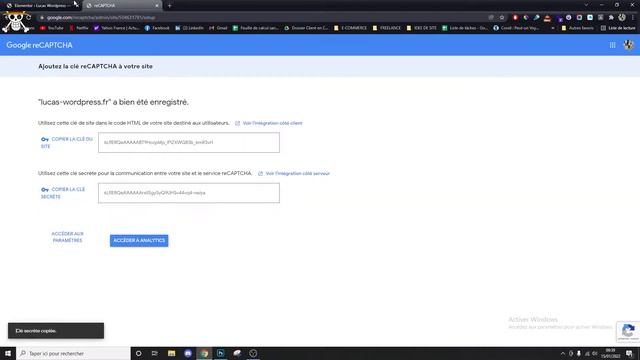Image resolution: width=640 pixels, height=360 pixels.
Task: Click 'Copier la clé du site'
Action: [67, 143]
